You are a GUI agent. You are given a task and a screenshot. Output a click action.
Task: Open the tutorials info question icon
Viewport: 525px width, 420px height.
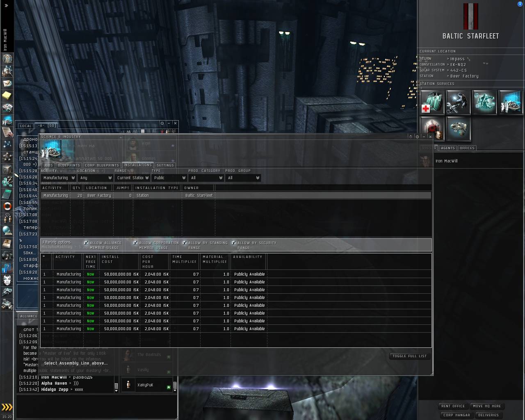[7, 268]
